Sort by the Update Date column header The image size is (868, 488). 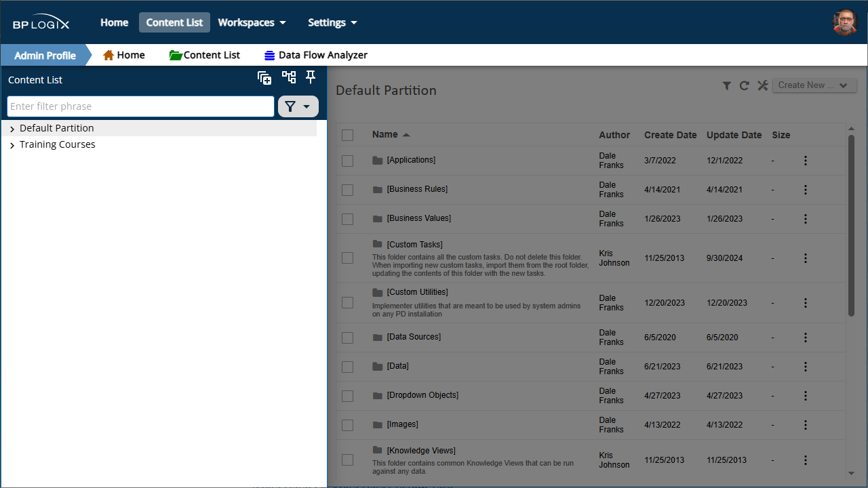(x=734, y=135)
